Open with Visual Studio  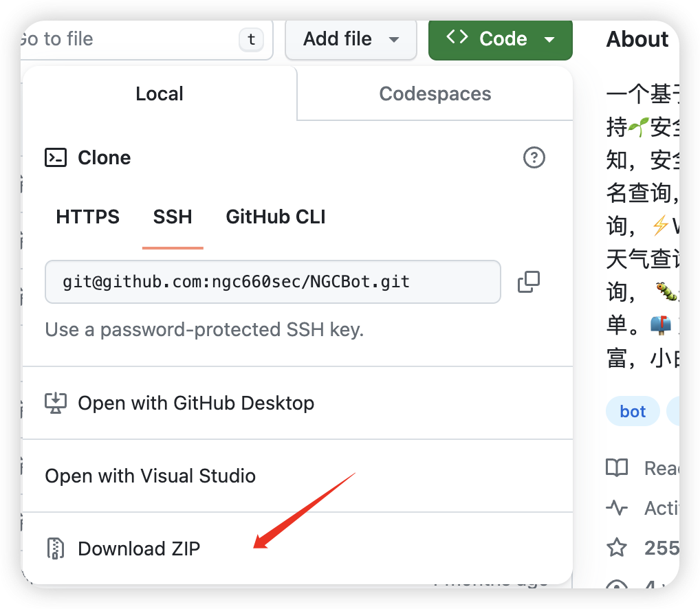click(297, 476)
